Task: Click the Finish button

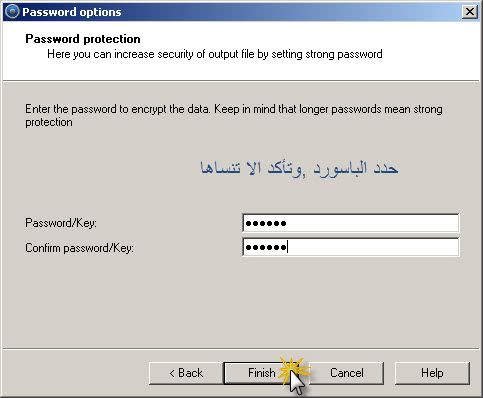Action: [x=262, y=373]
